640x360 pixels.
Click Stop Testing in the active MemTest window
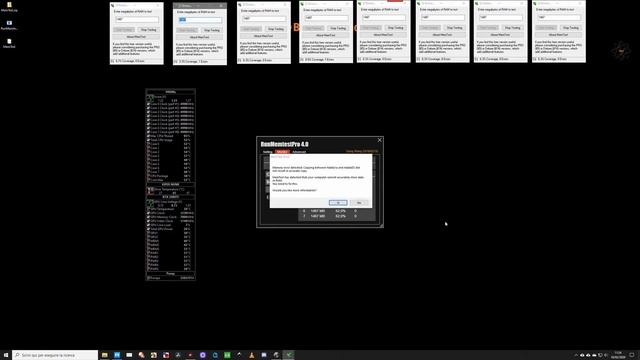click(211, 30)
